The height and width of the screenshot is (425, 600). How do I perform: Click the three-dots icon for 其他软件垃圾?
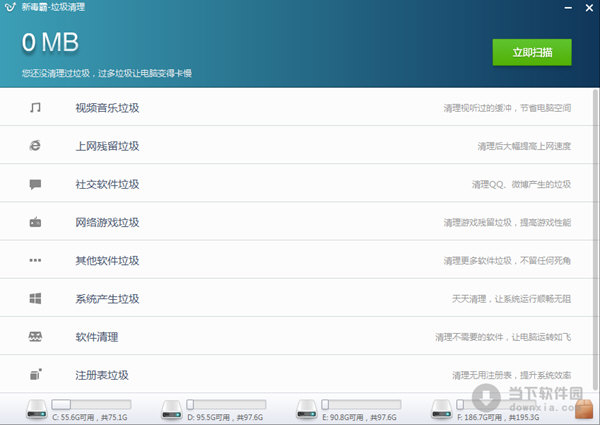click(35, 260)
